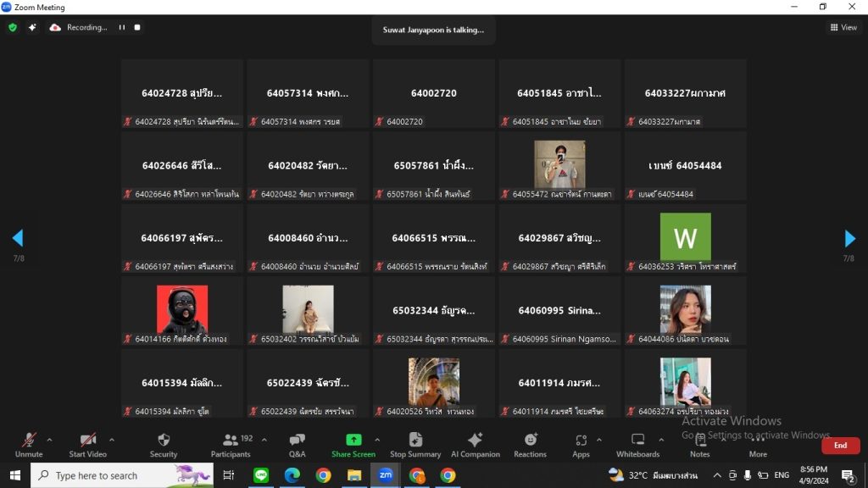Open File Explorer from the taskbar
The height and width of the screenshot is (488, 868).
tap(354, 475)
